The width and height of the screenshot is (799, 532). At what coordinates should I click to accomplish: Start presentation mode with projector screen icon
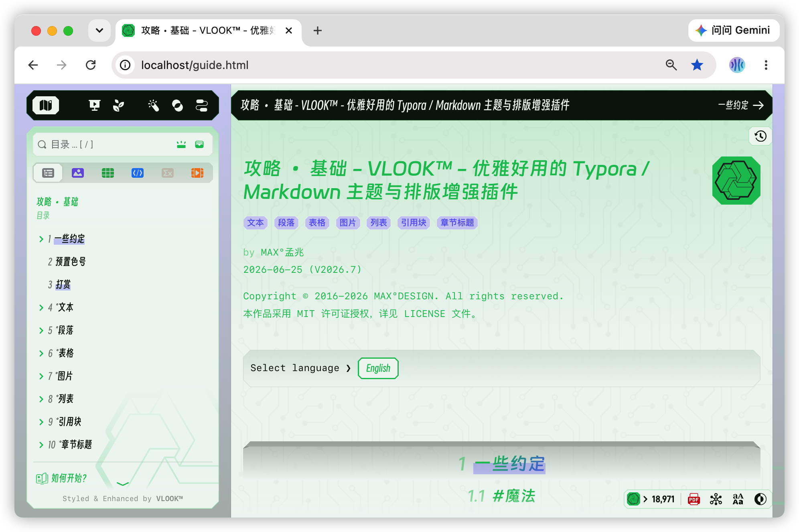coord(94,106)
